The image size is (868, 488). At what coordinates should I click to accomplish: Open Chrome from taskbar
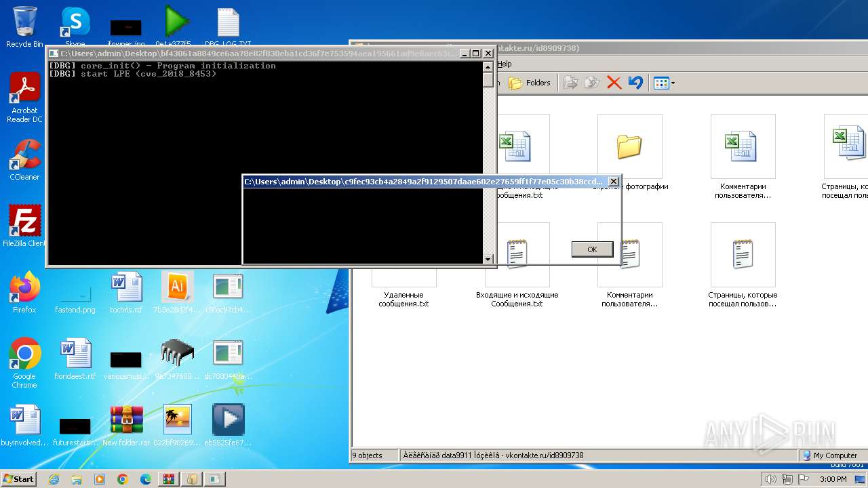[x=123, y=479]
